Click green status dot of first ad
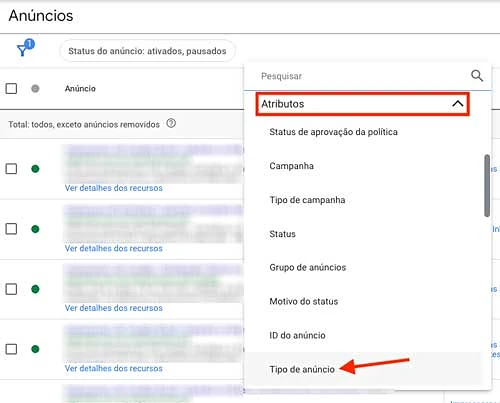Viewport: 500px width, 403px height. point(35,169)
